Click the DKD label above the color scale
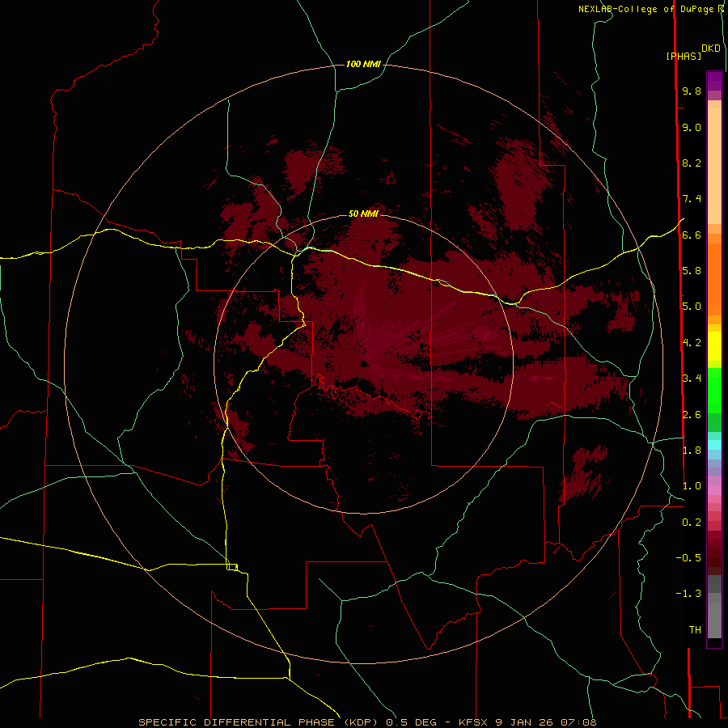Screen dimensions: 728x728 click(710, 48)
